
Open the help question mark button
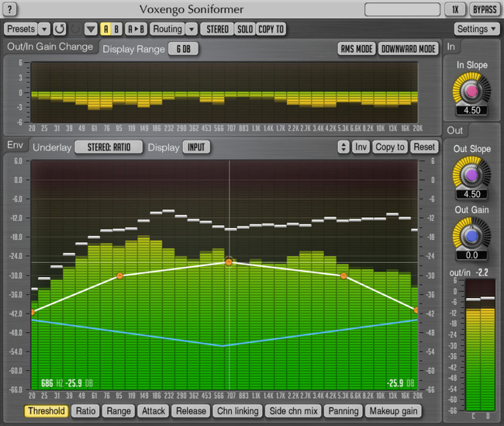(9, 9)
